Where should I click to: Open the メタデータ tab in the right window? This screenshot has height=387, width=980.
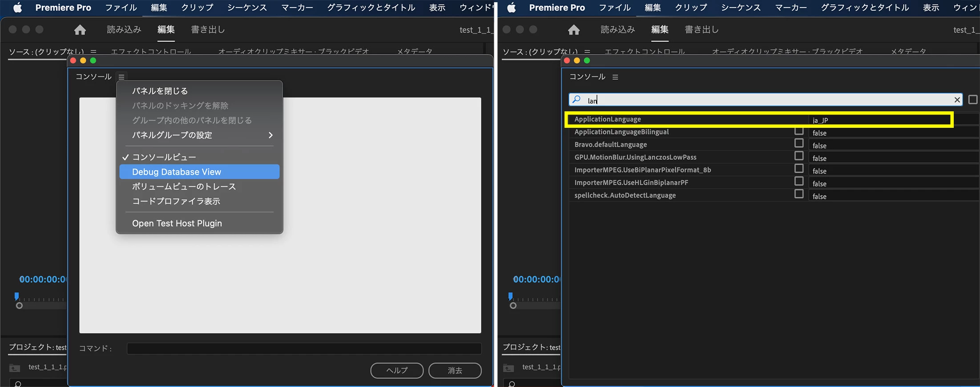point(908,52)
